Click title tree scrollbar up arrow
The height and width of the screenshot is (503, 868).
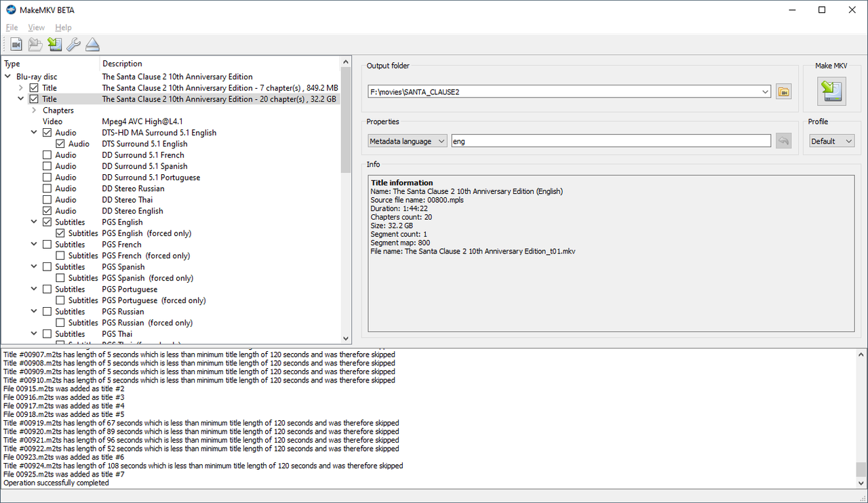click(346, 62)
